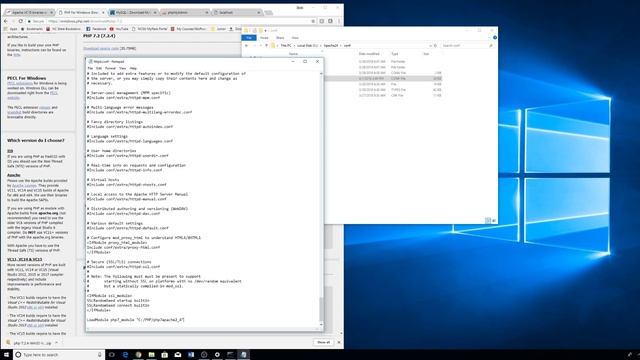Open Chrome from the taskbar
640x360 pixels.
coord(138,355)
